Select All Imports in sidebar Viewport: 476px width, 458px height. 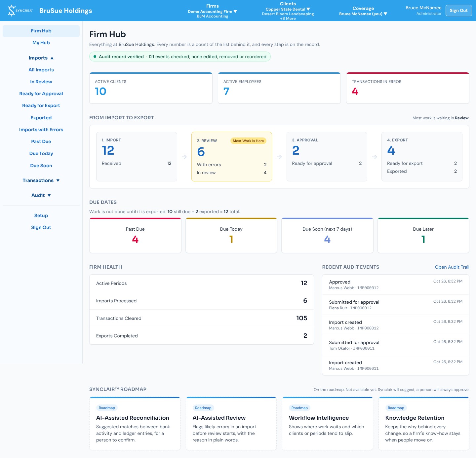click(41, 70)
